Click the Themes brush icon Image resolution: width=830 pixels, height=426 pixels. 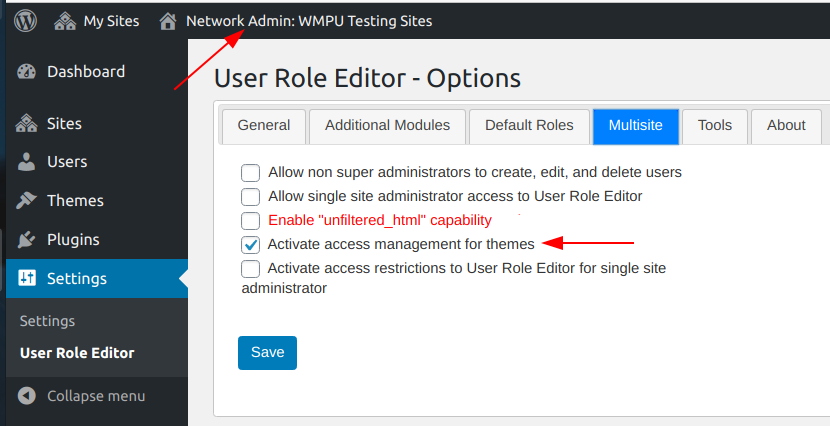(26, 201)
